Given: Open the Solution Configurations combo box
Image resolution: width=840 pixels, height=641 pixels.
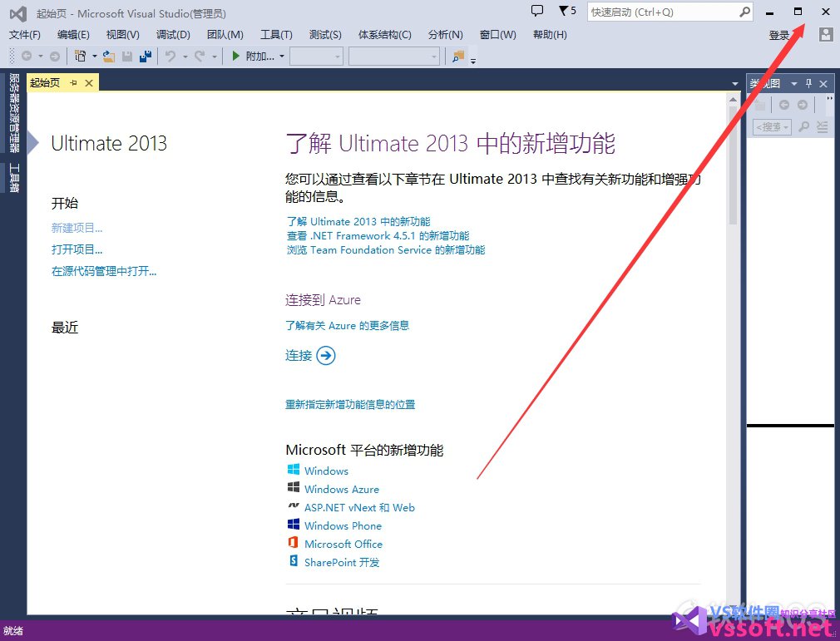Looking at the screenshot, I should (316, 57).
